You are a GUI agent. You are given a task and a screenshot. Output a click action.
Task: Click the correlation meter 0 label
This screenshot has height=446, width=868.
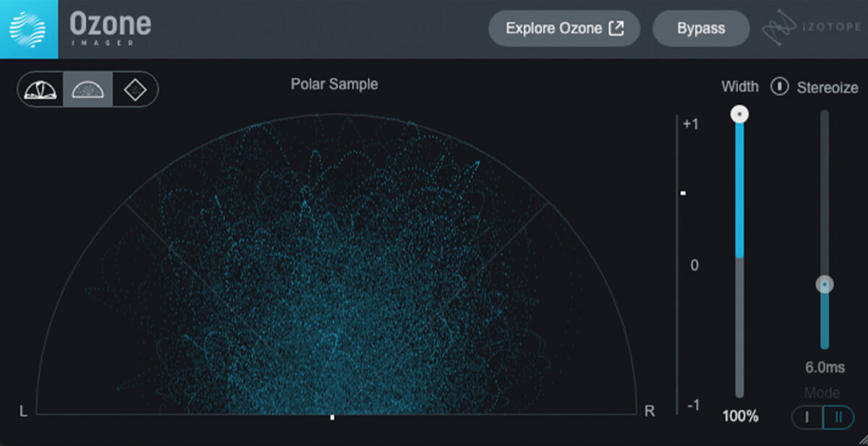click(x=694, y=265)
